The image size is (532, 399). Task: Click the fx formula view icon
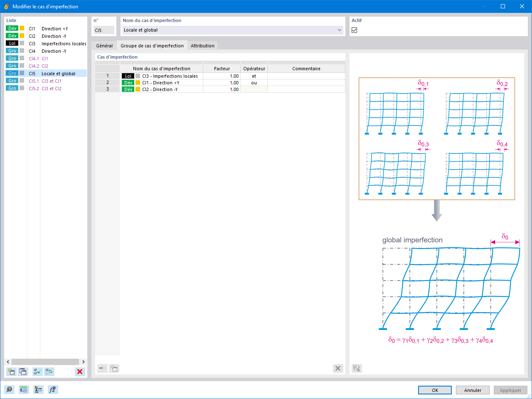53,389
